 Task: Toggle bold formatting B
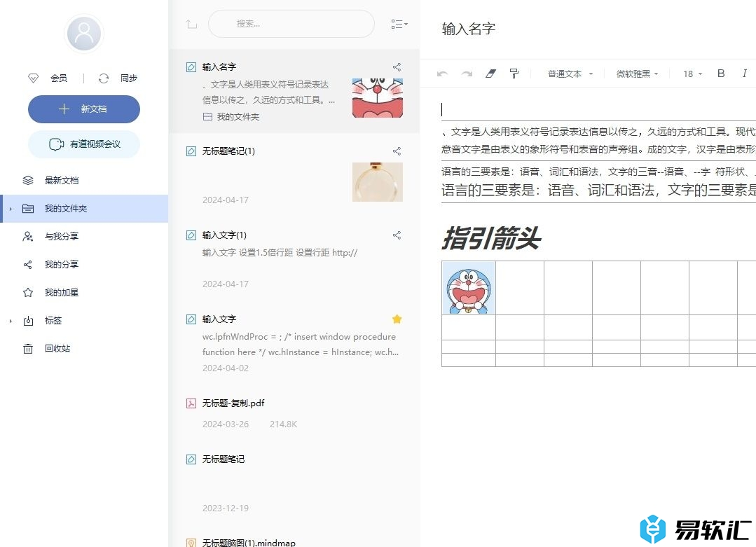pyautogui.click(x=721, y=74)
